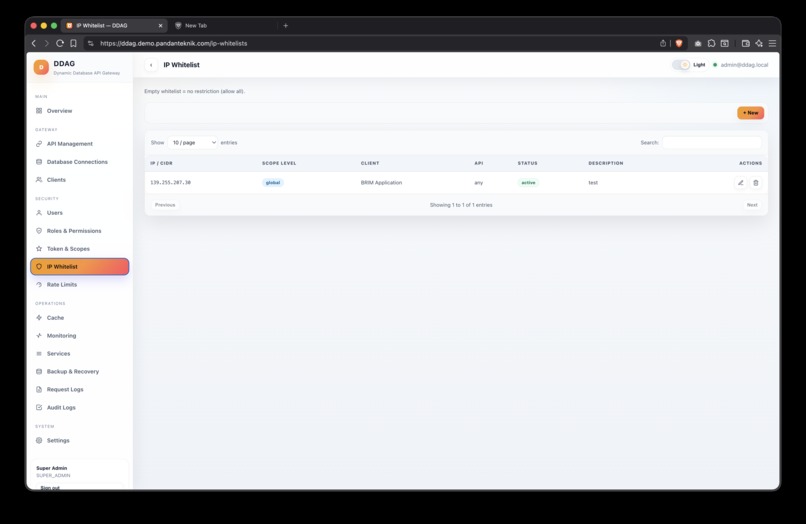806x524 pixels.
Task: Click the global scope badge
Action: pos(272,183)
